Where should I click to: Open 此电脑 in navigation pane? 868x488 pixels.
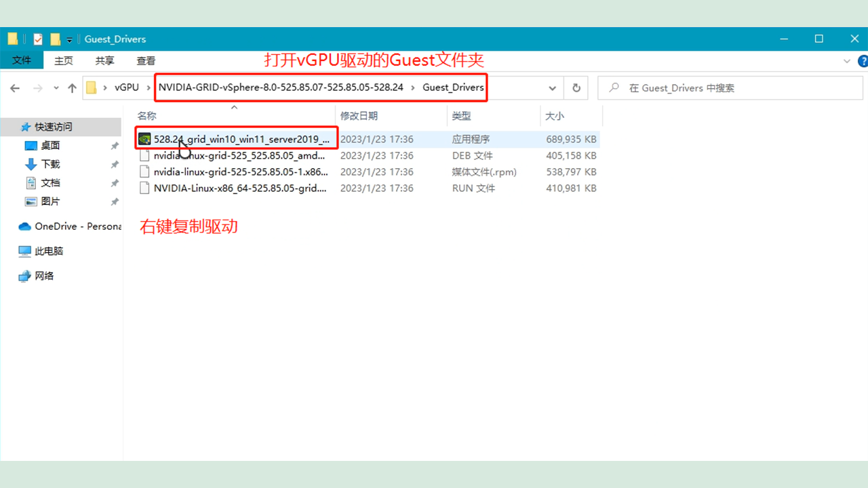click(49, 251)
